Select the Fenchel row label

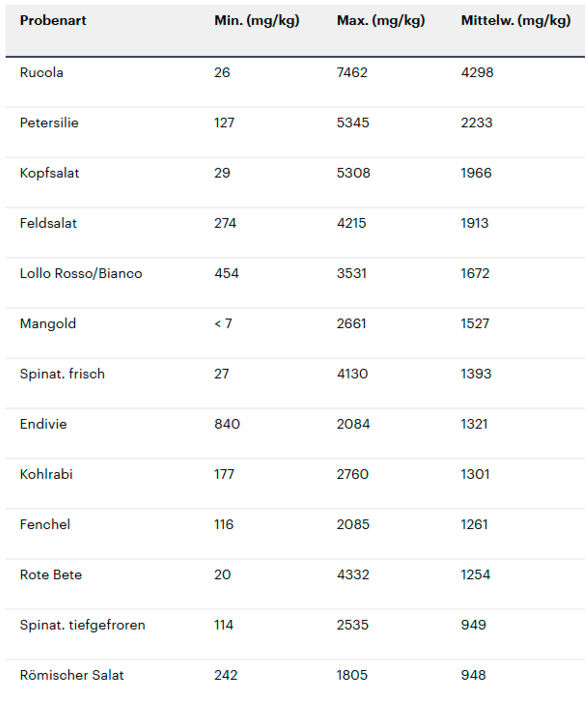[45, 525]
